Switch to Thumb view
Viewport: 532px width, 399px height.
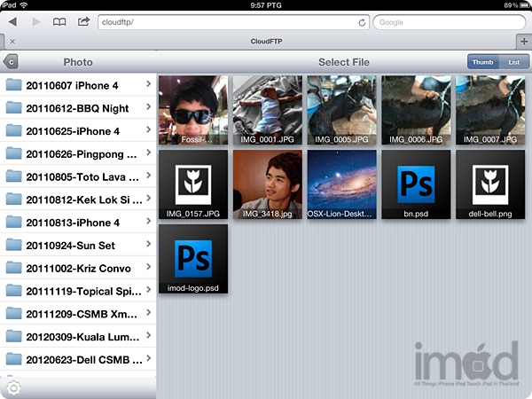coord(482,62)
